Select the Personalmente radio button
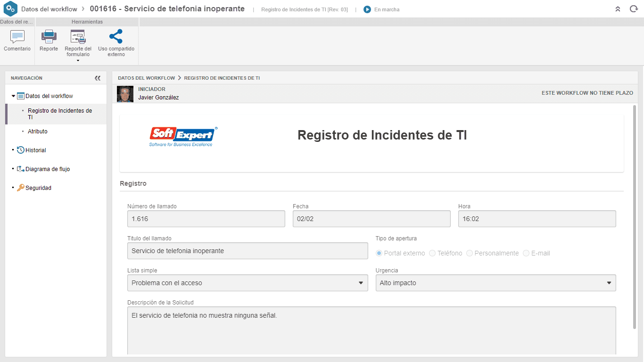644x362 pixels. pos(470,253)
